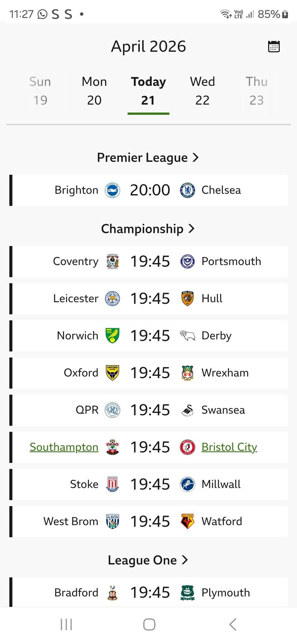This screenshot has width=297, height=644.
Task: Open the Coventry v Portsmouth 19:45 fixture
Action: tap(150, 261)
